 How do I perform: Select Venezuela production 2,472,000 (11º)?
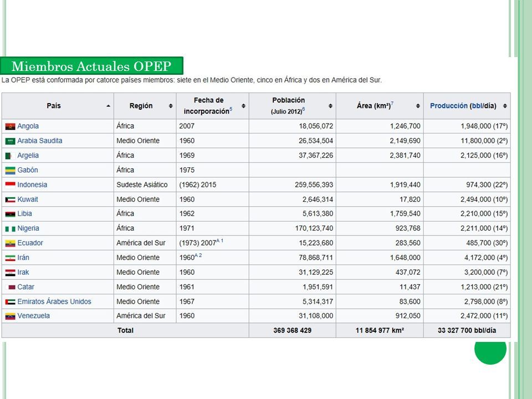pos(484,316)
